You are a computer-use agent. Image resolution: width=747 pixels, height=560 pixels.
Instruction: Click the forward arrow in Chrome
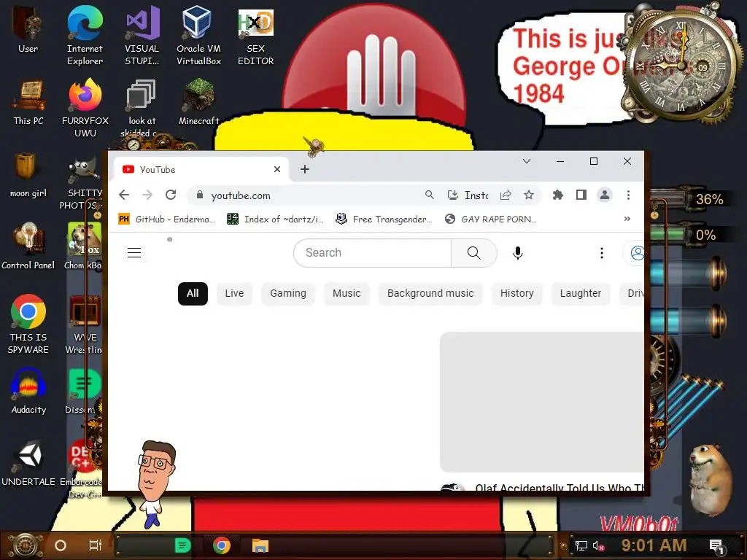click(x=147, y=195)
